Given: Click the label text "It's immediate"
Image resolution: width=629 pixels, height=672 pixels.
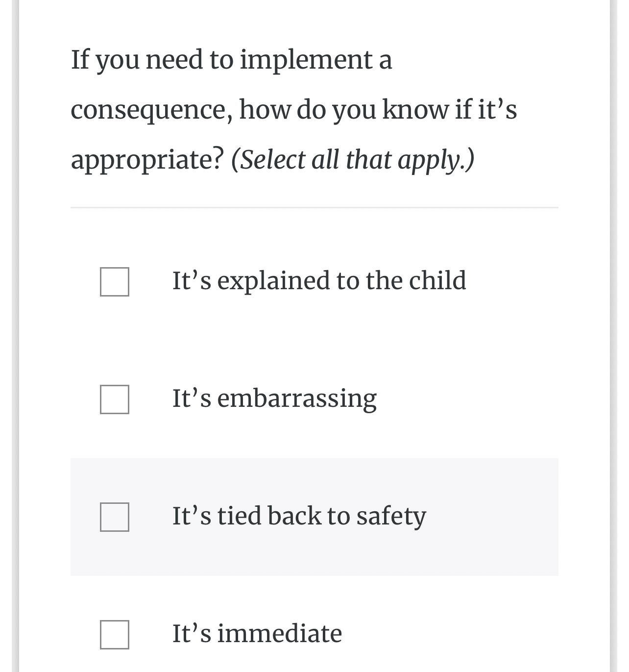Looking at the screenshot, I should coord(257,633).
